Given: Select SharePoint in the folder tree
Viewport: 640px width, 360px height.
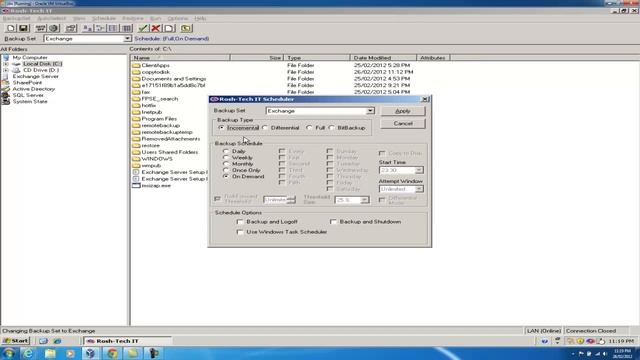Looking at the screenshot, I should click(x=27, y=82).
